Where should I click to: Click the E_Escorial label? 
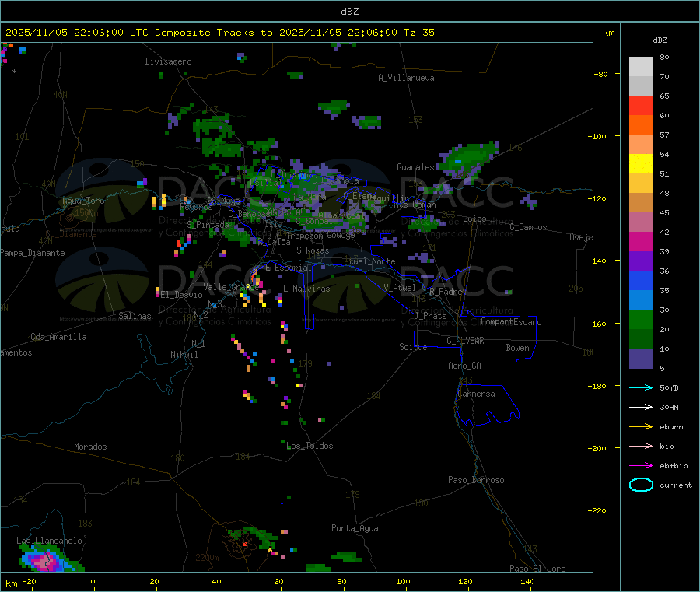pos(289,268)
